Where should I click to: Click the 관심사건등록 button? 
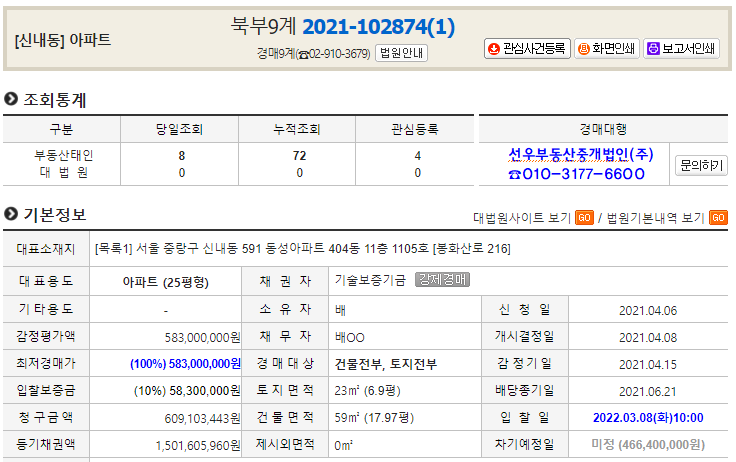527,48
